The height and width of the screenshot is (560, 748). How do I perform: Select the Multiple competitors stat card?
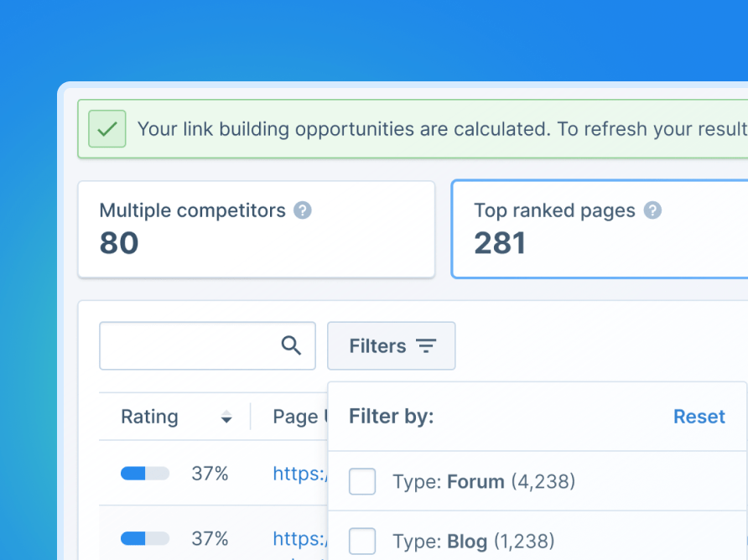(x=256, y=228)
